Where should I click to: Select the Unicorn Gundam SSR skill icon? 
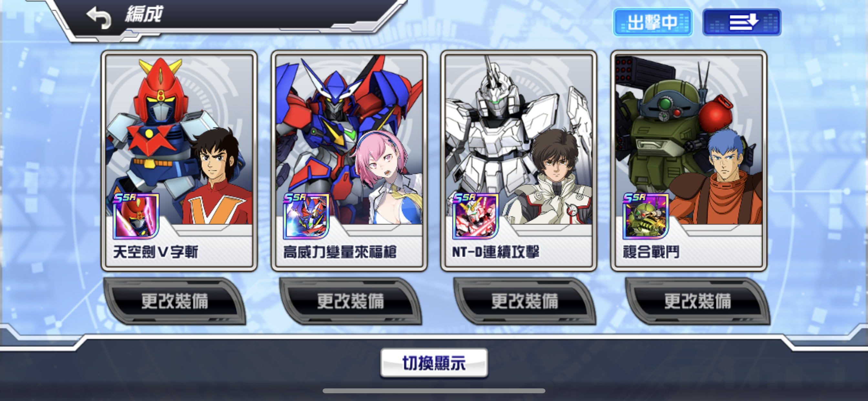pos(475,216)
